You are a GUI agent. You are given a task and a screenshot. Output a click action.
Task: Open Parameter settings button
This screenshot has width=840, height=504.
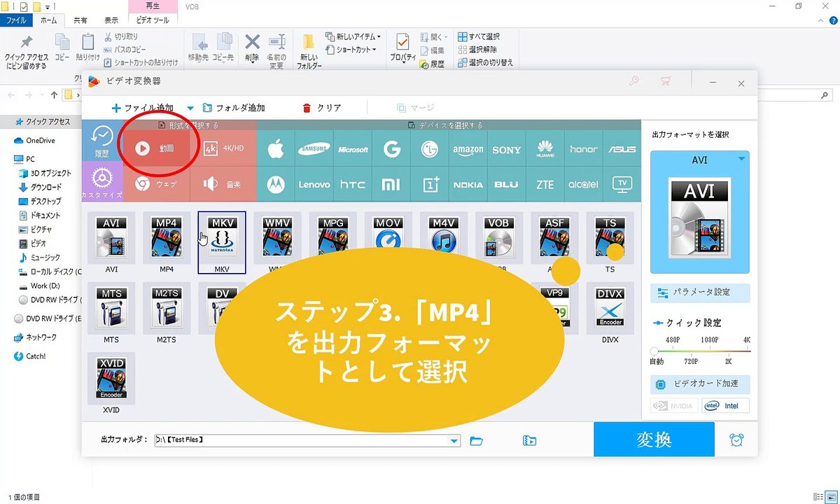[700, 293]
